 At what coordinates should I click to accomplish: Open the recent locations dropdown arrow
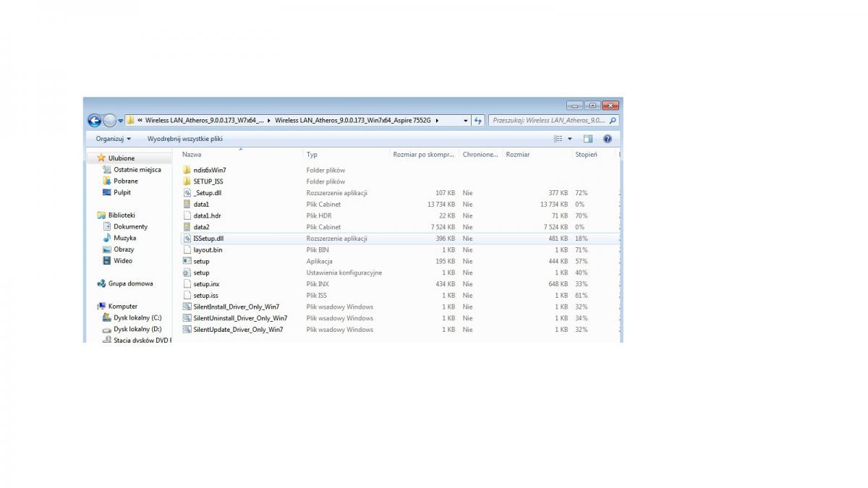[x=121, y=121]
